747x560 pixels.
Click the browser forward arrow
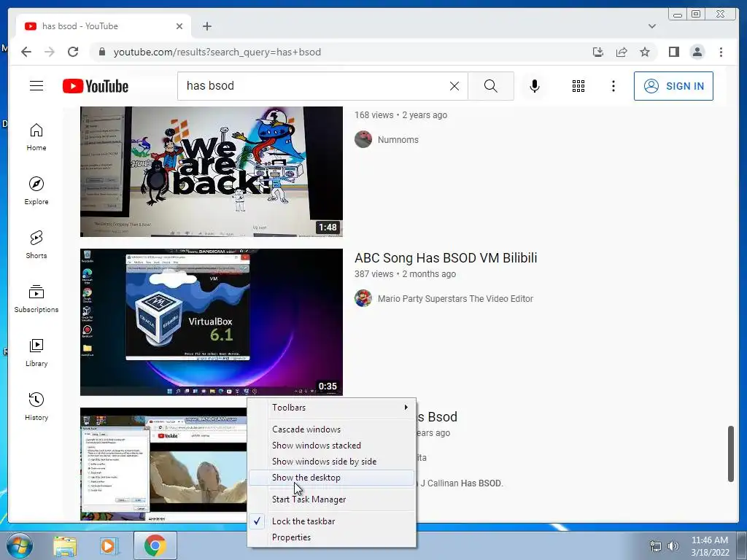coord(50,52)
